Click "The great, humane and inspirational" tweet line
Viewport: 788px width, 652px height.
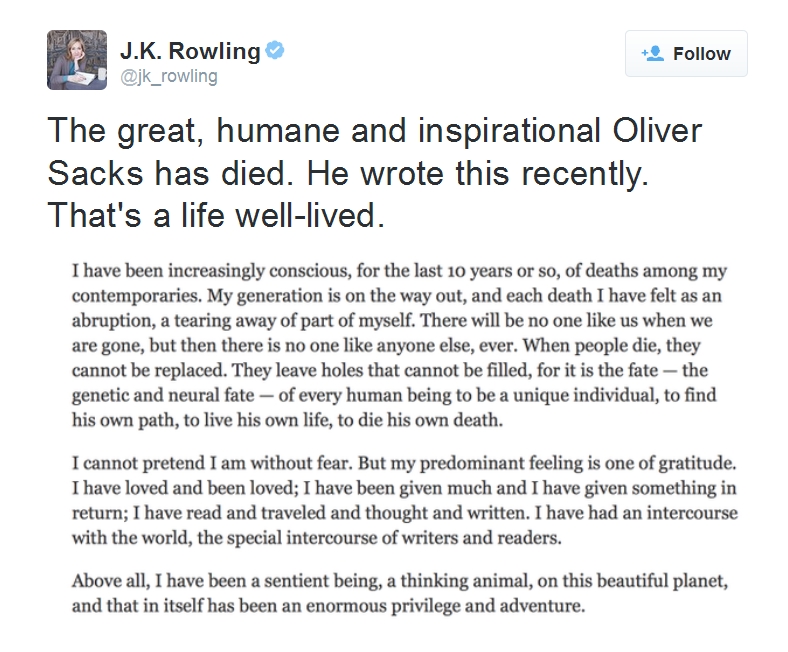click(x=324, y=131)
